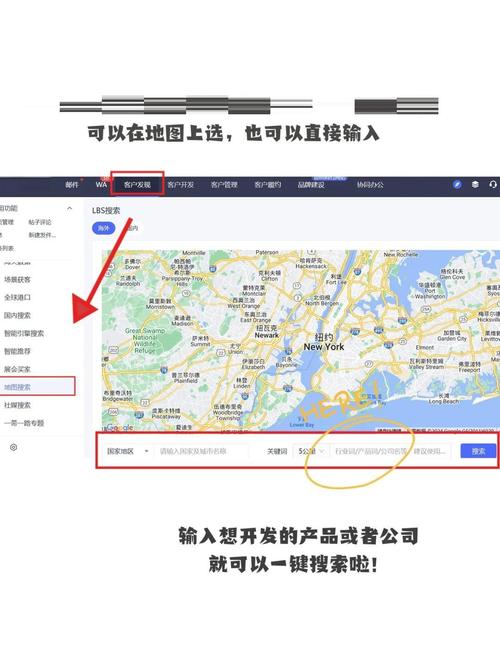The height and width of the screenshot is (654, 500).
Task: Click the LBS搜索 page title
Action: pyautogui.click(x=106, y=211)
